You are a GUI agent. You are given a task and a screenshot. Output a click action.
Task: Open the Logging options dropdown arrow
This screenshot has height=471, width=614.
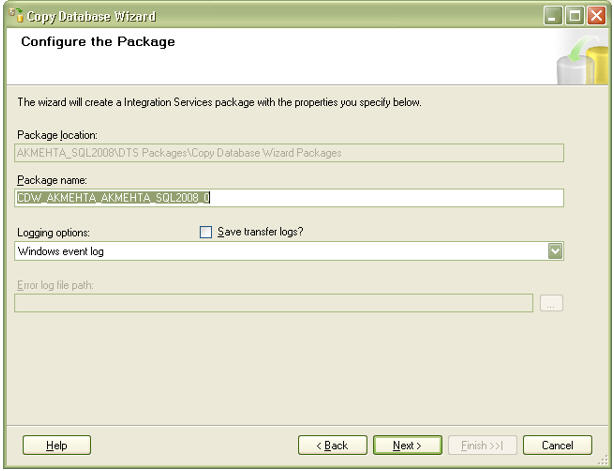pyautogui.click(x=555, y=251)
